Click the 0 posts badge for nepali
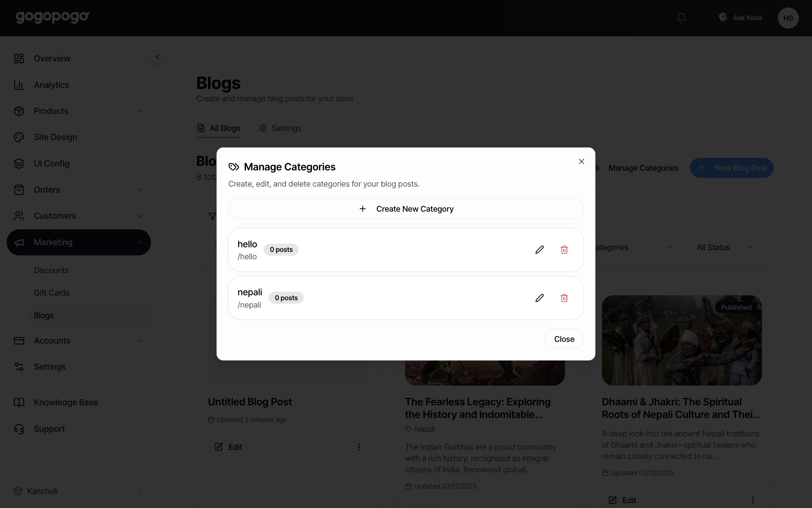The height and width of the screenshot is (508, 812). (286, 298)
